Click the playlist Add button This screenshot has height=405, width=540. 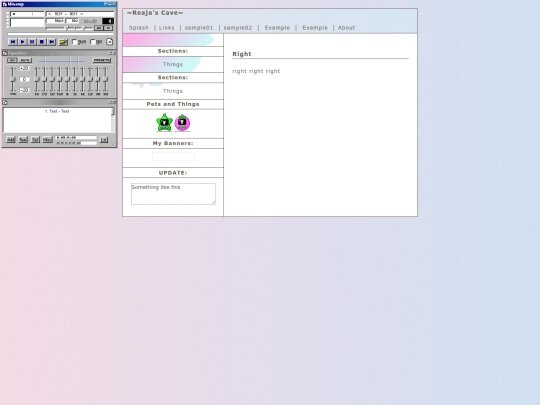(11, 139)
